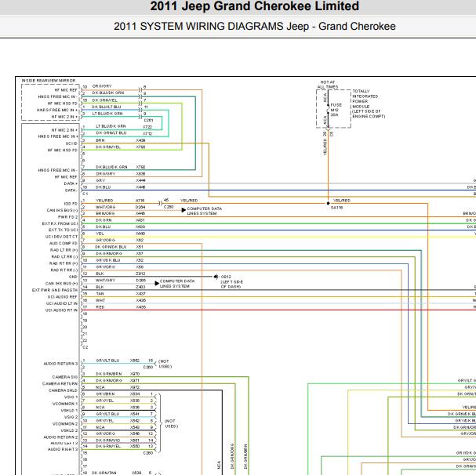Click the 'RAD LT RR (+)' pin label
476x475 pixels.
(x=64, y=250)
